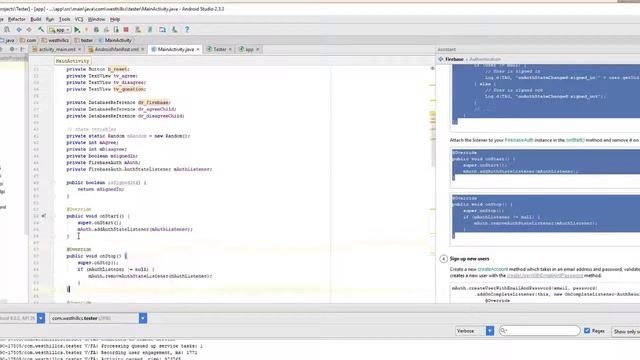Click the navigate Back arrow icon
The height and width of the screenshot is (360, 640).
pos(19,30)
